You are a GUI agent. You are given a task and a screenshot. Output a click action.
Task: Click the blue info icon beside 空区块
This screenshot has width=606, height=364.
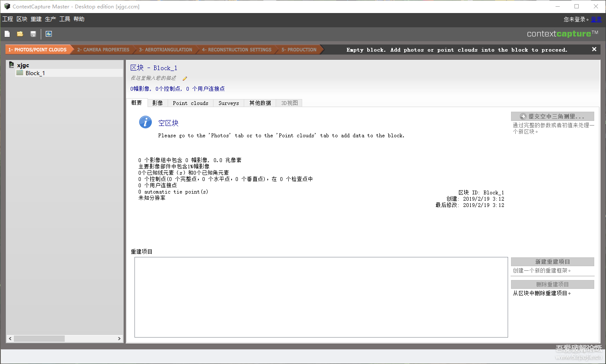click(145, 122)
